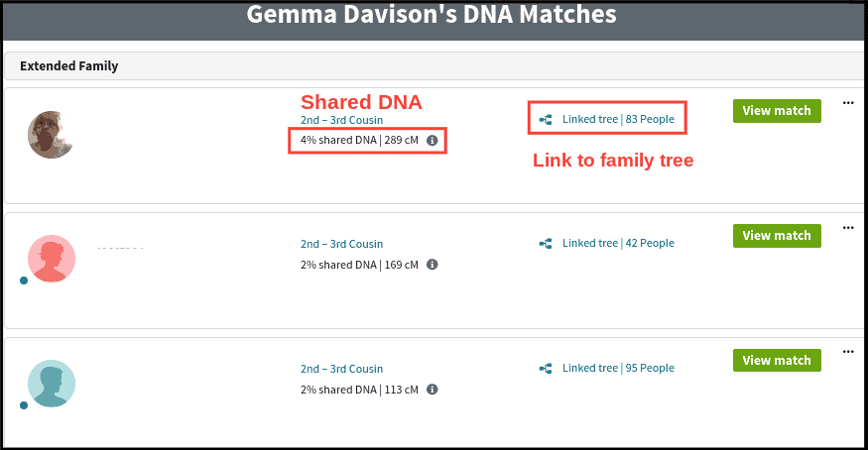868x450 pixels.
Task: Select the Extended Family section header
Action: tap(69, 66)
